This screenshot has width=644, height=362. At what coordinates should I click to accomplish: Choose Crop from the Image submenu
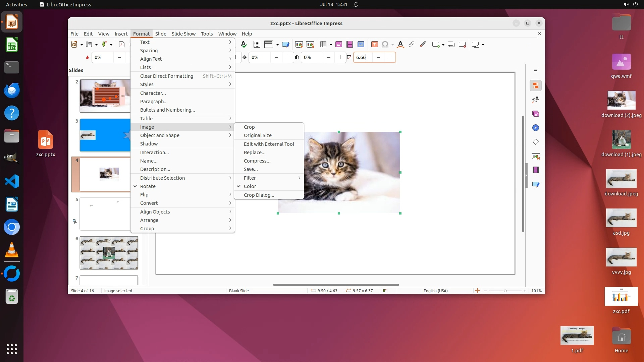pyautogui.click(x=249, y=127)
